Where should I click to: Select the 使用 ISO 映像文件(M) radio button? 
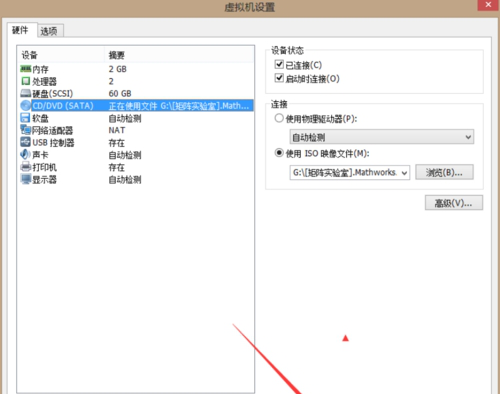click(x=279, y=153)
